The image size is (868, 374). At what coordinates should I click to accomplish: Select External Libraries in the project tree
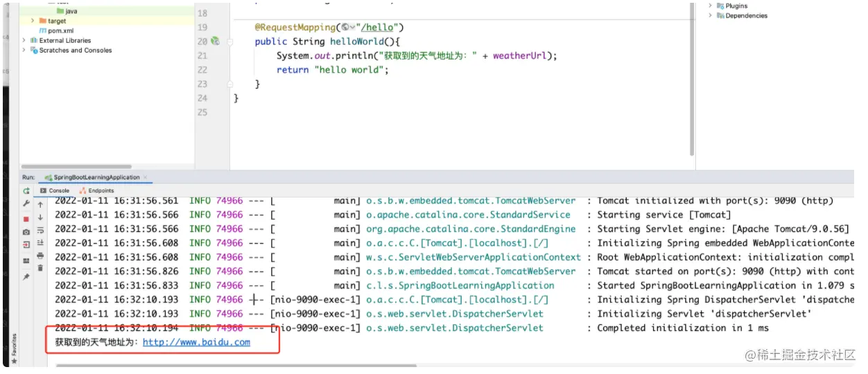[60, 41]
